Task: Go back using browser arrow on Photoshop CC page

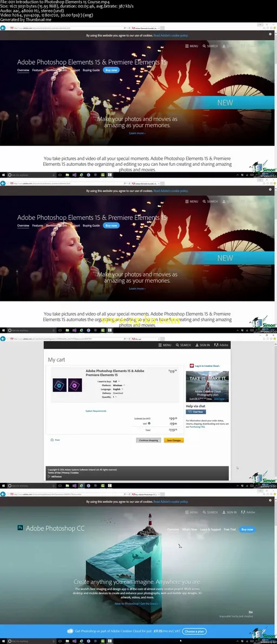Action: pyautogui.click(x=3, y=494)
